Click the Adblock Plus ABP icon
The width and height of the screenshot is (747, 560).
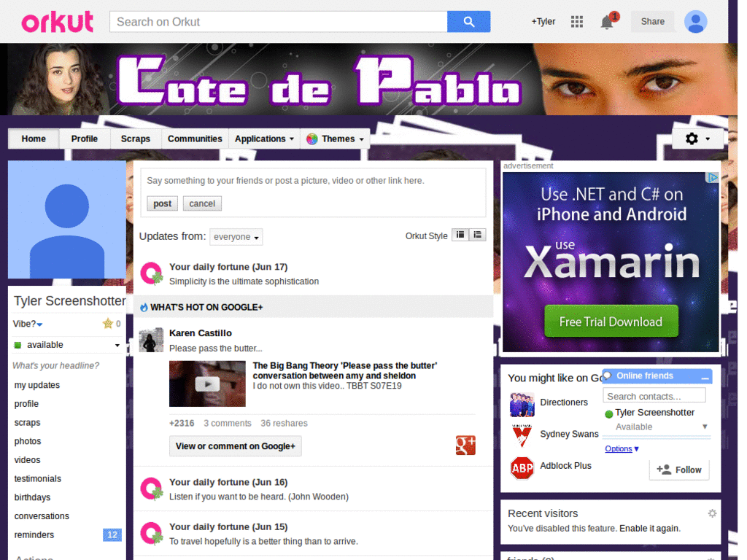tap(522, 468)
